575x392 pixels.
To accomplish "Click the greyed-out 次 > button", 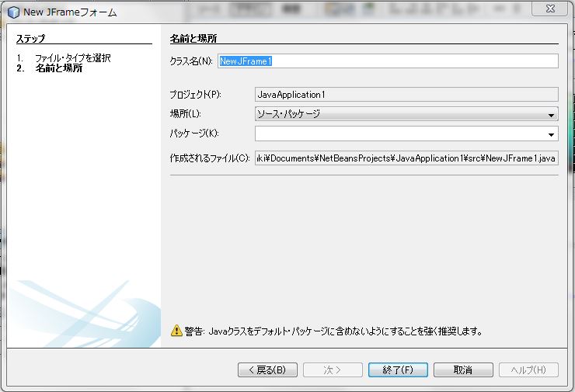I will (x=333, y=370).
